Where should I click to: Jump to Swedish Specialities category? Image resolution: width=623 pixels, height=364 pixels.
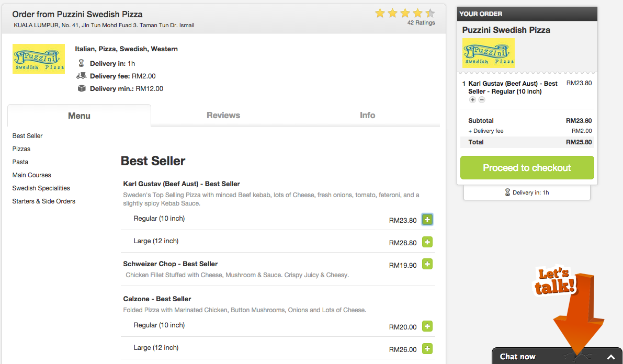[41, 188]
